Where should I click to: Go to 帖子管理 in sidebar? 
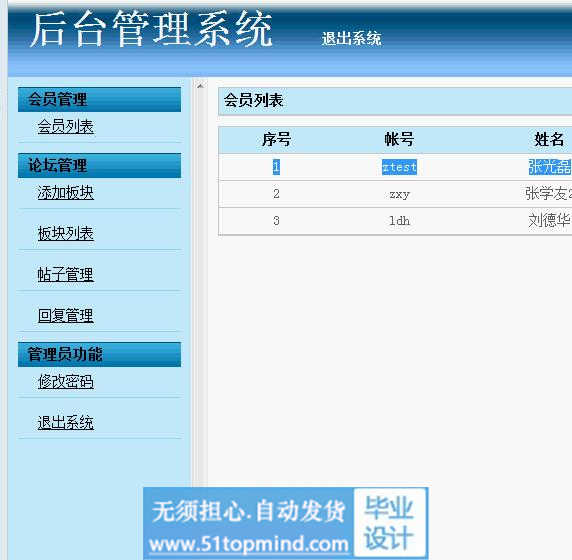(66, 275)
